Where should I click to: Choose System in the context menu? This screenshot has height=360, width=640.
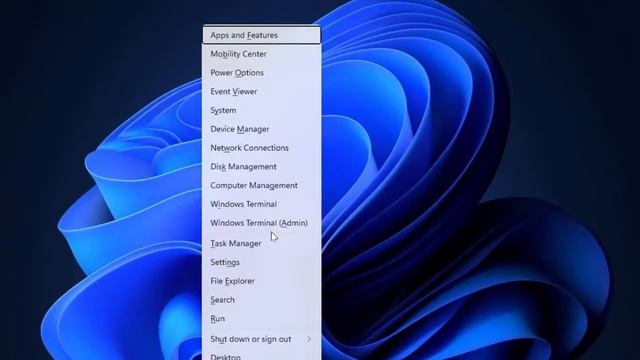262,110
